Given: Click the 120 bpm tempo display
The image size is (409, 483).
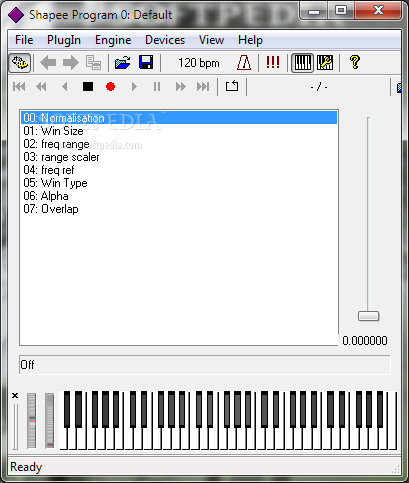Looking at the screenshot, I should pos(199,63).
